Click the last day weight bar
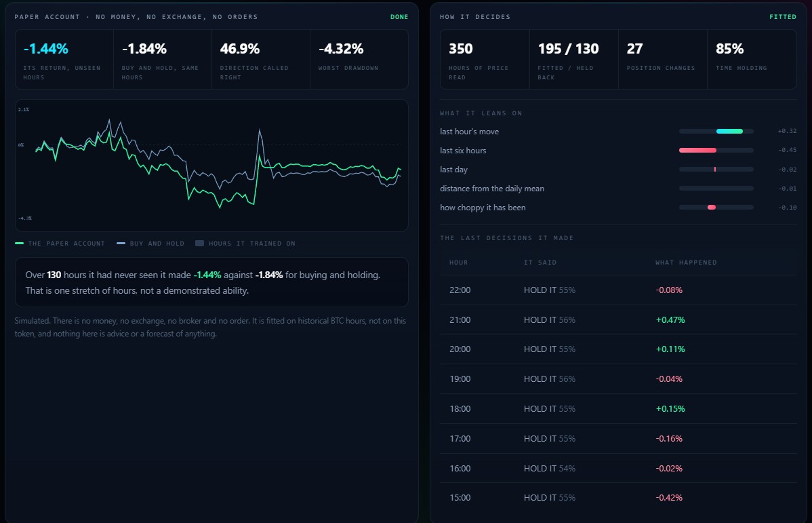This screenshot has width=812, height=523. [716, 170]
